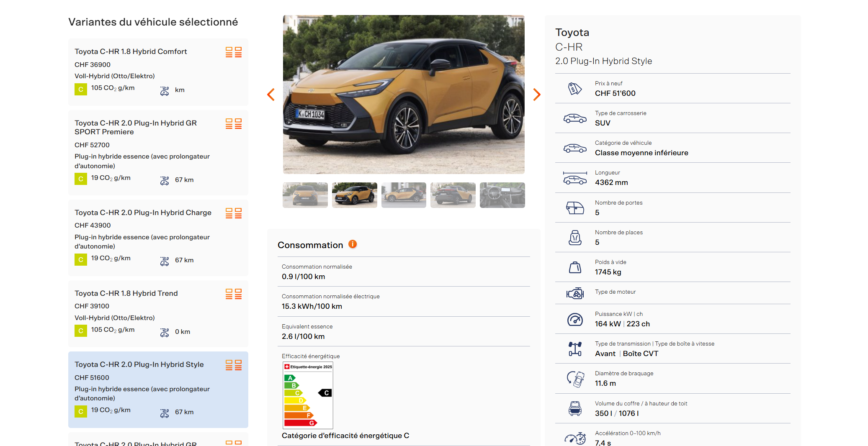The width and height of the screenshot is (868, 446).
Task: Click electric range icon in Hybrid Style card
Action: click(x=165, y=413)
